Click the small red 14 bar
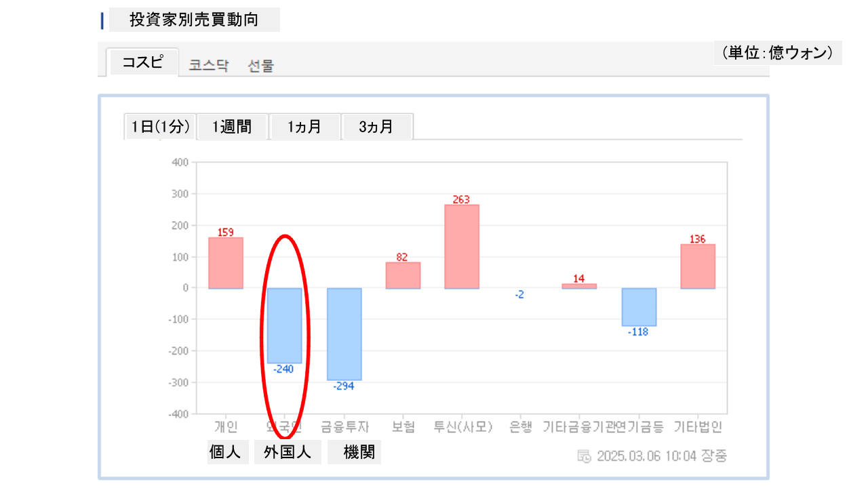Screen dimensions: 868x488 579,286
